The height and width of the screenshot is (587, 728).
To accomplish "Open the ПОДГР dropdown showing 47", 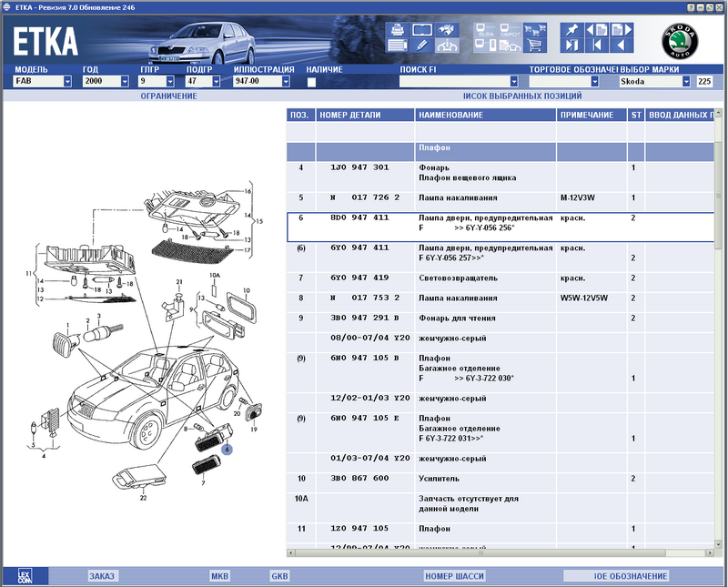I will click(217, 81).
